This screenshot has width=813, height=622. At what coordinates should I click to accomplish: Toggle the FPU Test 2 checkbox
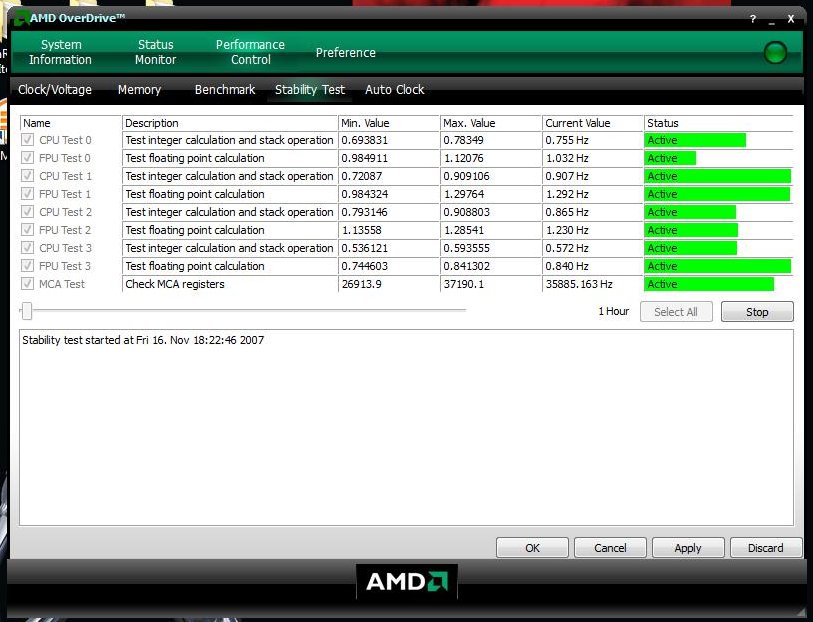coord(27,230)
